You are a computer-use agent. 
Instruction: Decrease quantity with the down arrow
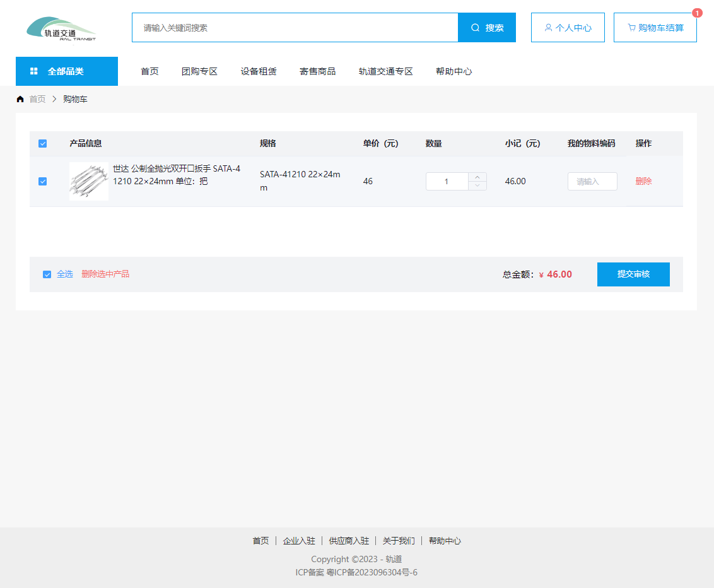point(477,185)
